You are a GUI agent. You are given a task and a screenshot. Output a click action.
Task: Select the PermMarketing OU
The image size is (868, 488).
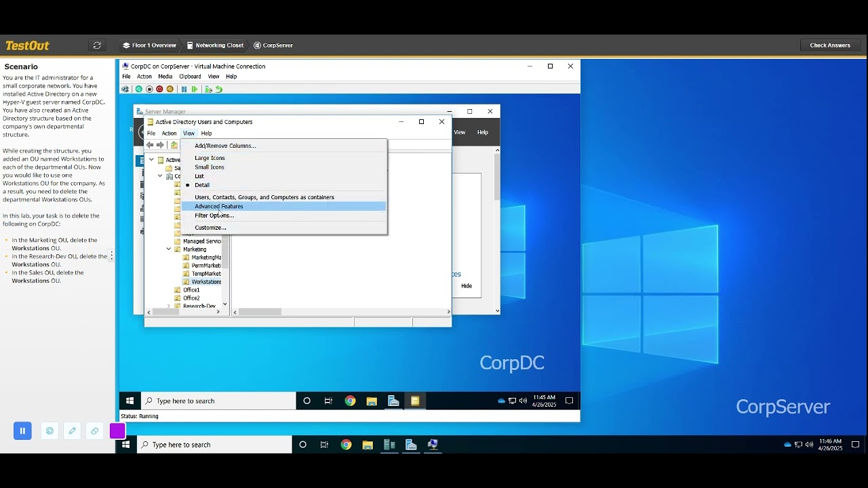pos(206,266)
